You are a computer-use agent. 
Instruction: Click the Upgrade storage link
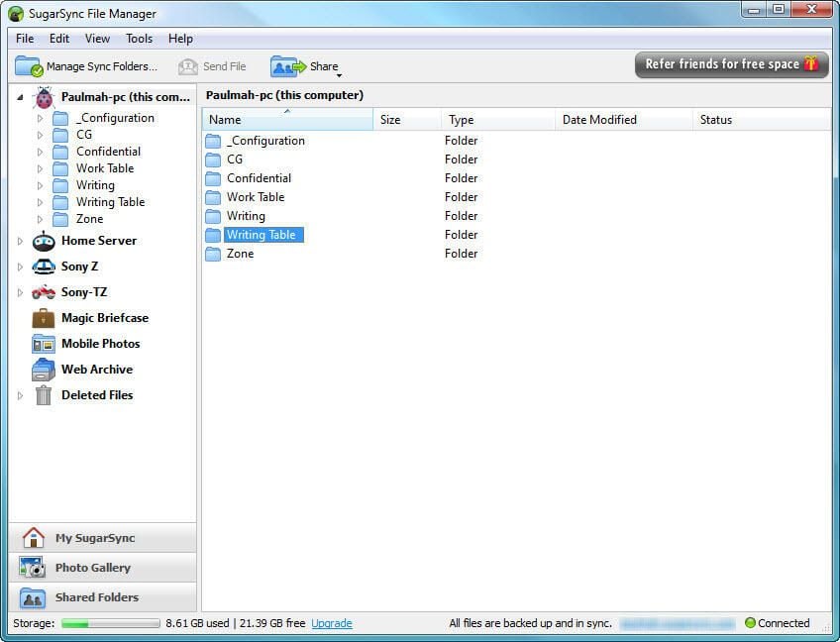coord(332,623)
